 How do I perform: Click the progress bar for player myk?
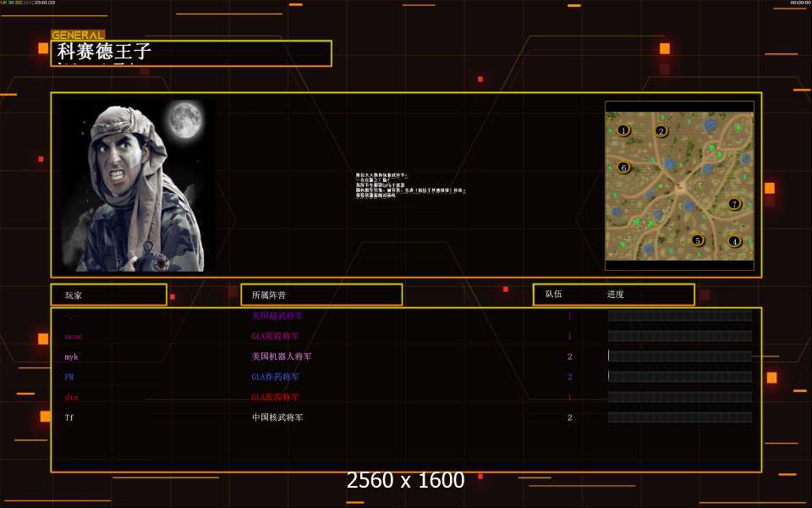(679, 356)
